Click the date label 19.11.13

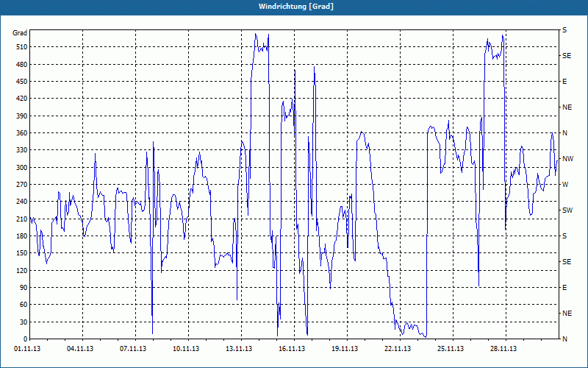click(x=345, y=349)
